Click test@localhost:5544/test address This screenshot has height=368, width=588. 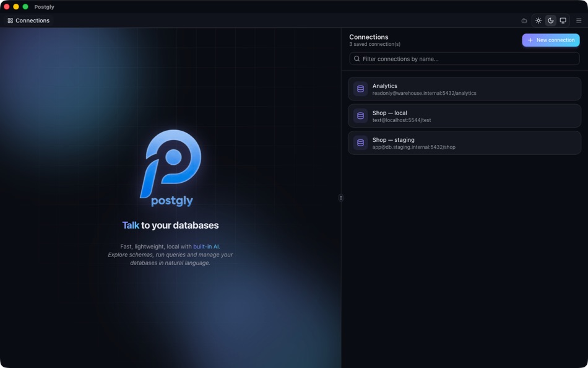click(x=402, y=120)
